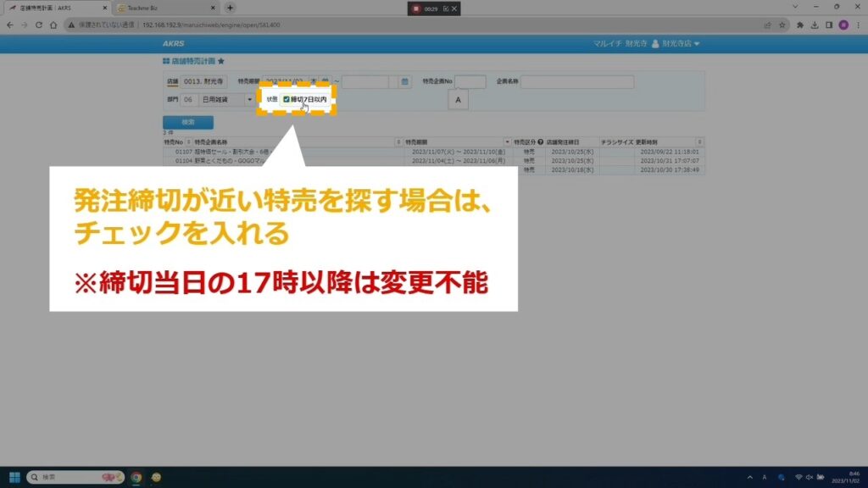Image resolution: width=868 pixels, height=488 pixels.
Task: Expand the 部門 日用雑貨 dropdown
Action: click(x=249, y=99)
